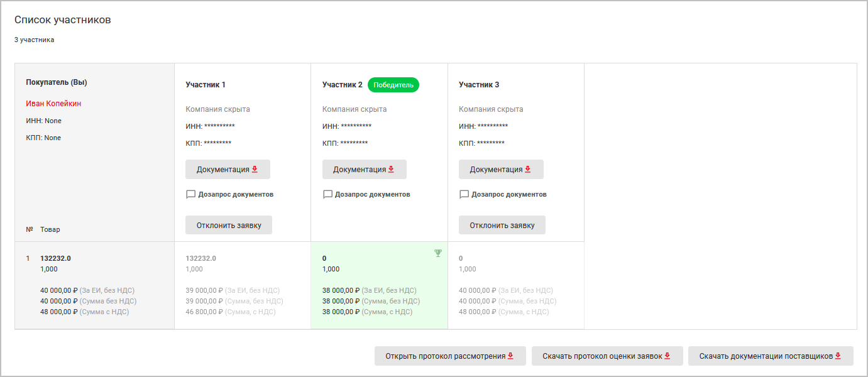Image resolution: width=868 pixels, height=377 pixels.
Task: Click Участник 1 price 39 000,00 ₽ offer
Action: point(203,290)
